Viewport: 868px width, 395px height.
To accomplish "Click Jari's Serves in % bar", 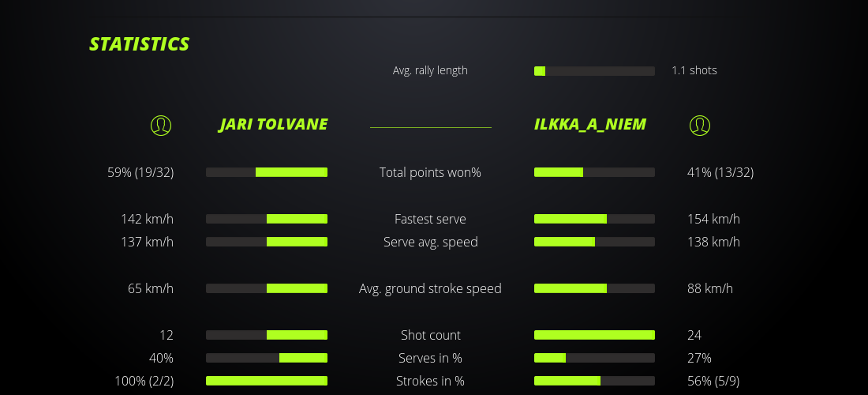I will pyautogui.click(x=267, y=358).
